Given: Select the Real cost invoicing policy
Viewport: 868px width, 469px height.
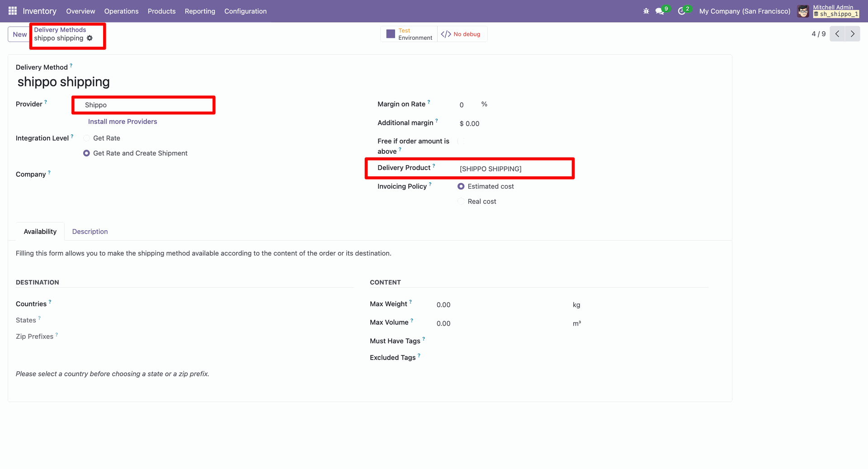Looking at the screenshot, I should 461,202.
